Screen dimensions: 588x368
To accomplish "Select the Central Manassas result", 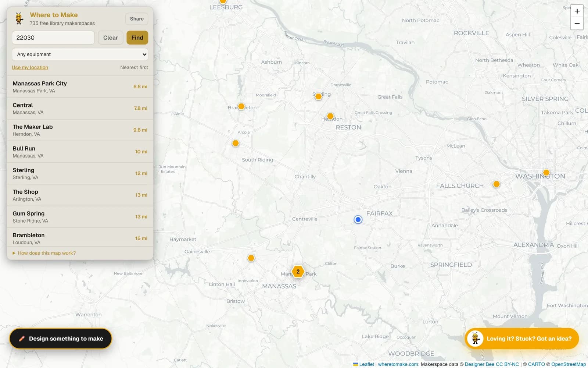I will (x=80, y=109).
